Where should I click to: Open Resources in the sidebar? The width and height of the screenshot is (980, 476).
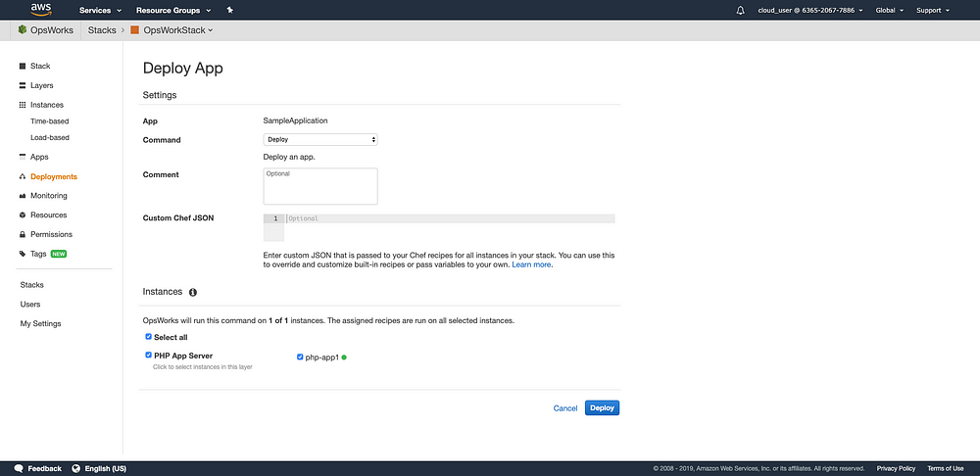[x=49, y=214]
